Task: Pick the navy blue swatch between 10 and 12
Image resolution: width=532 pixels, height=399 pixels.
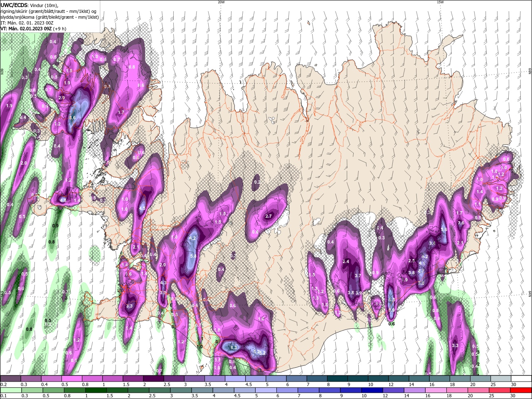Action: point(373,390)
